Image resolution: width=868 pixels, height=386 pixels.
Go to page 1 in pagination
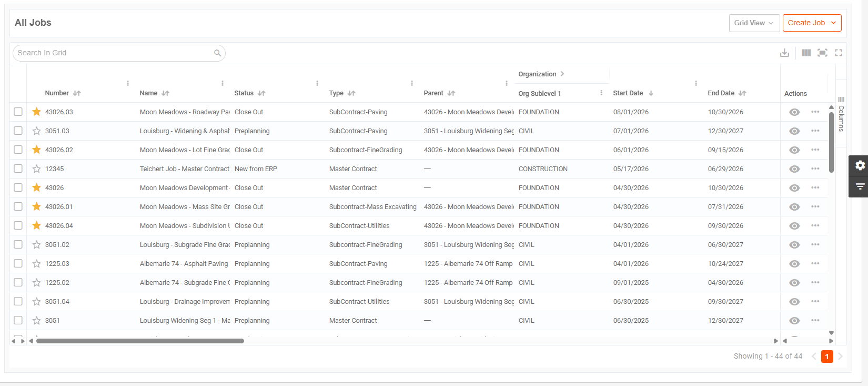point(827,357)
